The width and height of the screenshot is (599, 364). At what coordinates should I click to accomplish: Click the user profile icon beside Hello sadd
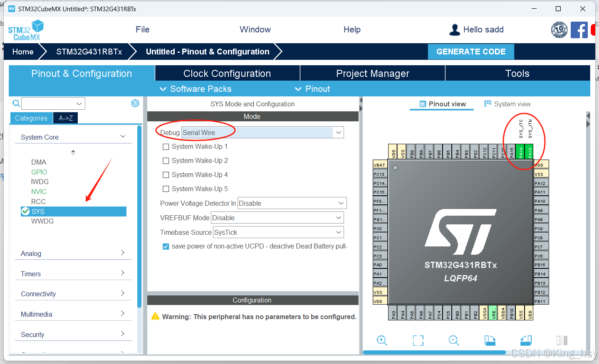point(455,30)
